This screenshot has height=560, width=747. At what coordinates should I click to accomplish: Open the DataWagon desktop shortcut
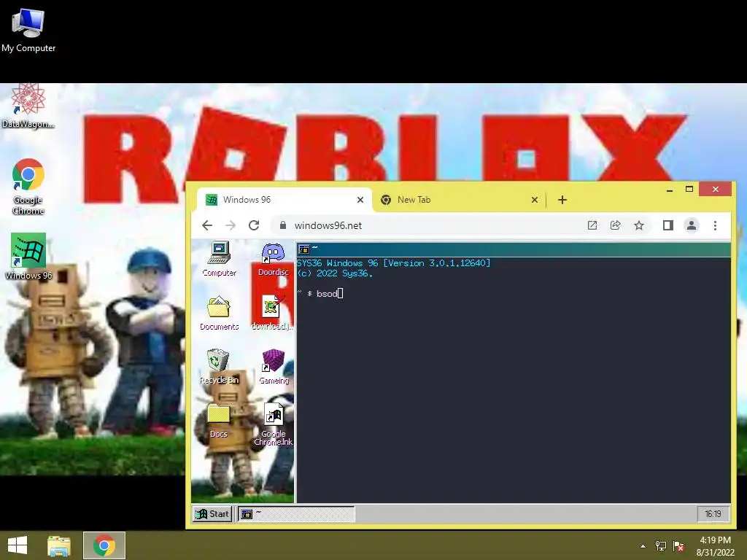click(x=28, y=106)
